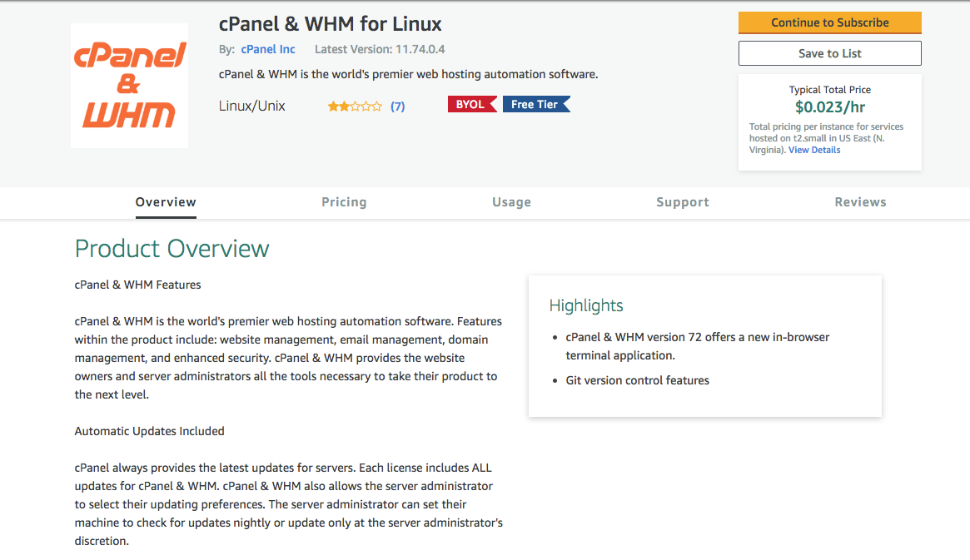The image size is (970, 560).
Task: Open the Support tab
Action: click(x=682, y=201)
